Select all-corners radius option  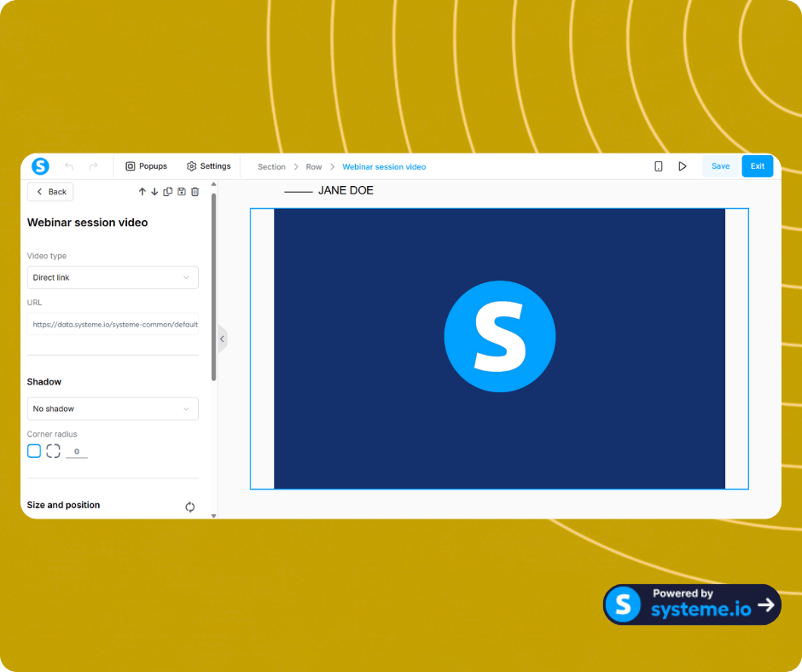[x=34, y=451]
